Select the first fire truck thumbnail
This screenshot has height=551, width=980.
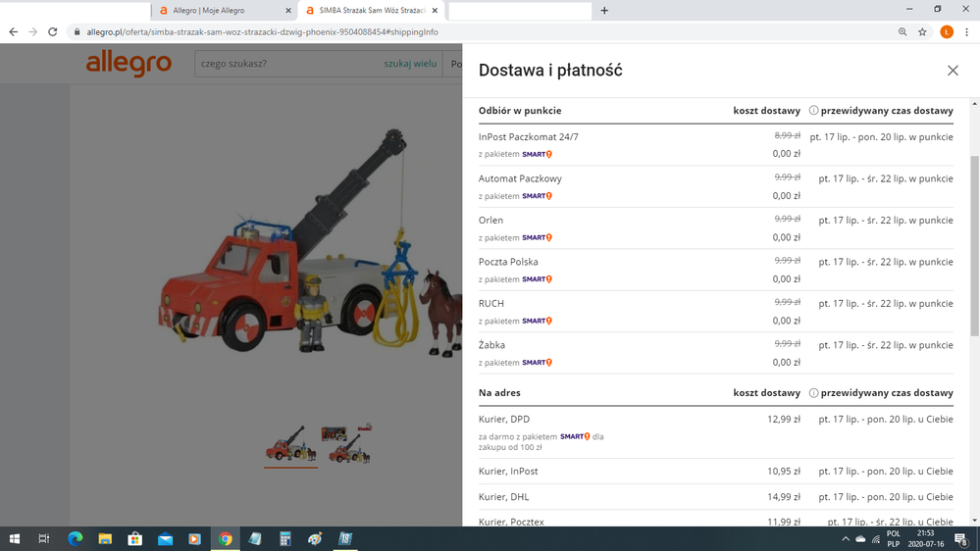pos(290,444)
